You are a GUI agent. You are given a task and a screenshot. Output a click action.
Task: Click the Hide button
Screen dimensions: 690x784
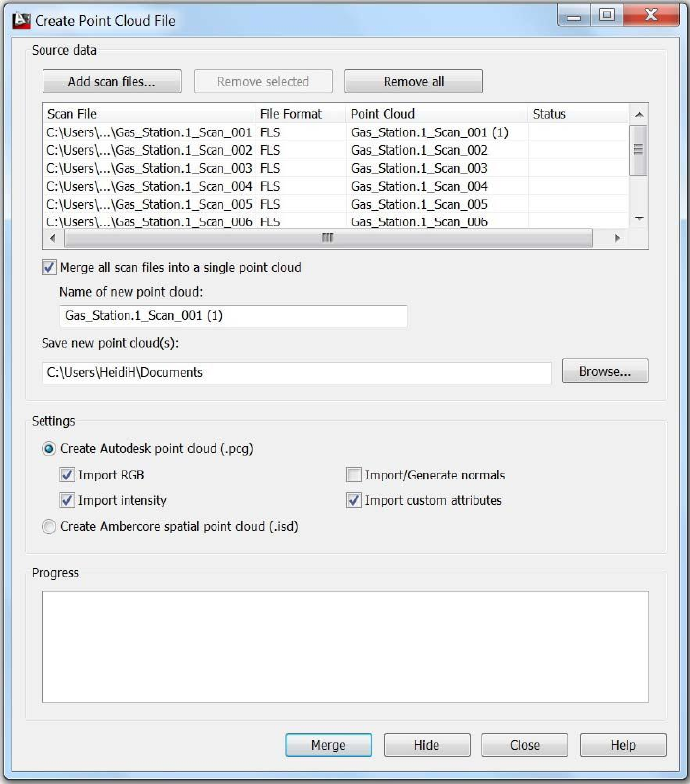tap(426, 745)
